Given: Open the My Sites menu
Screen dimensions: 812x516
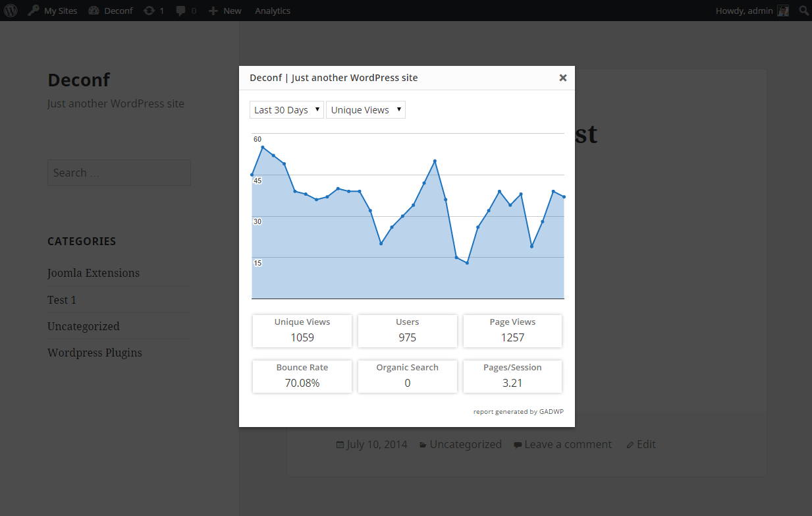Looking at the screenshot, I should pyautogui.click(x=53, y=11).
